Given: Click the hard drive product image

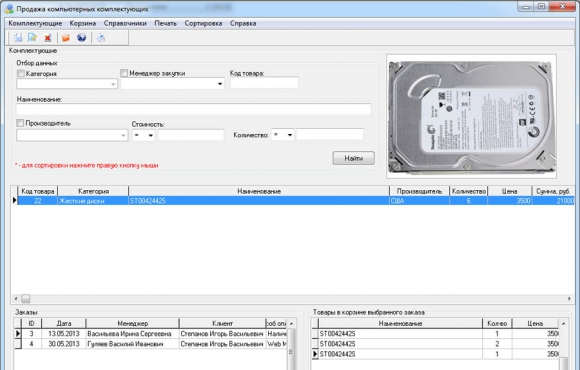Looking at the screenshot, I should [471, 117].
